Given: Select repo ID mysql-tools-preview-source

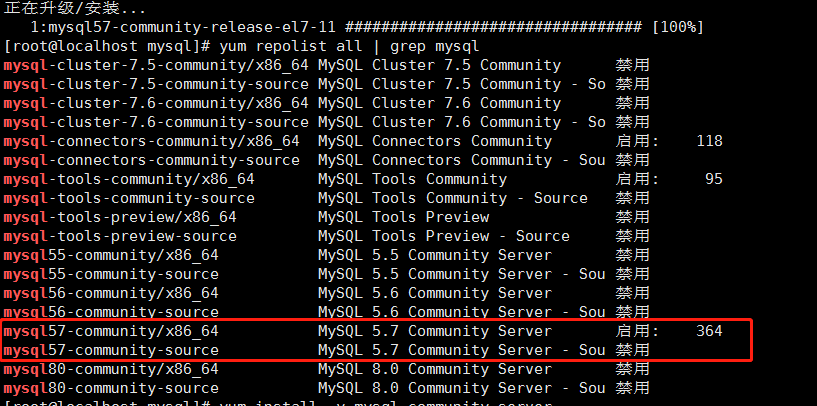Looking at the screenshot, I should pyautogui.click(x=120, y=237).
